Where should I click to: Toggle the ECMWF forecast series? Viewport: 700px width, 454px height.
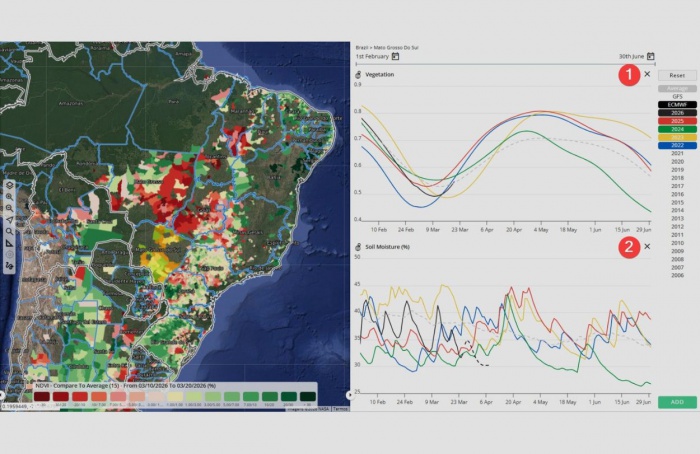click(x=677, y=104)
